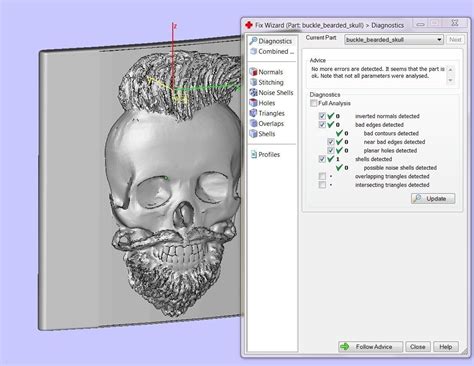Toggle the Full Analysis checkbox
474x366 pixels.
[314, 103]
